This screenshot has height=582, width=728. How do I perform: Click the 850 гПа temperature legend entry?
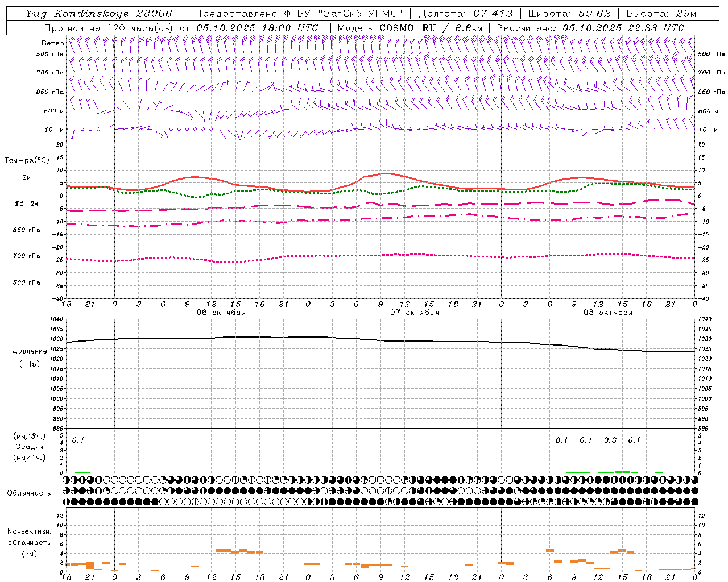(27, 230)
